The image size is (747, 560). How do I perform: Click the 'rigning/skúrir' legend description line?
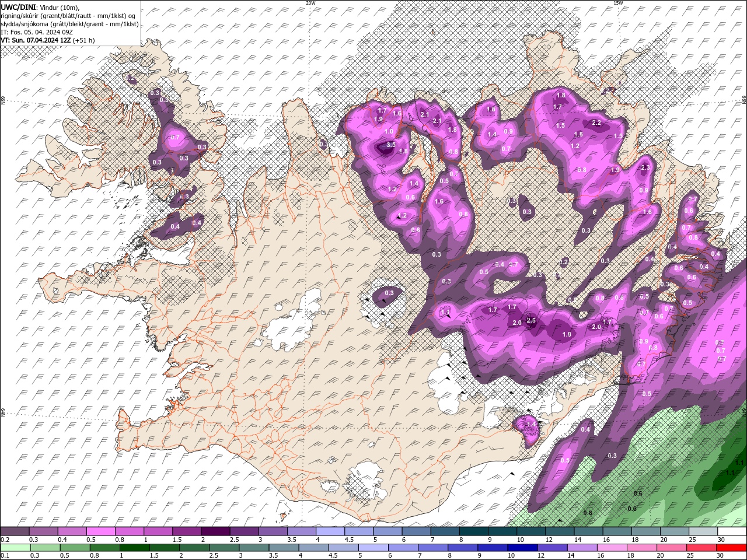click(x=69, y=15)
